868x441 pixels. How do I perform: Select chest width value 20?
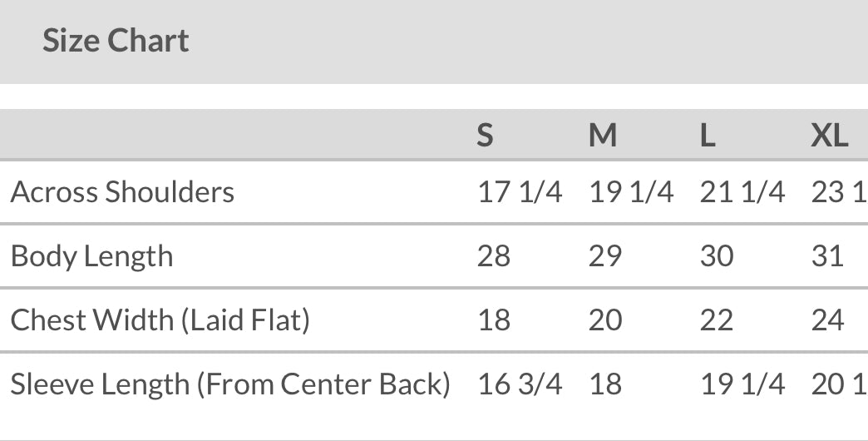pyautogui.click(x=605, y=320)
